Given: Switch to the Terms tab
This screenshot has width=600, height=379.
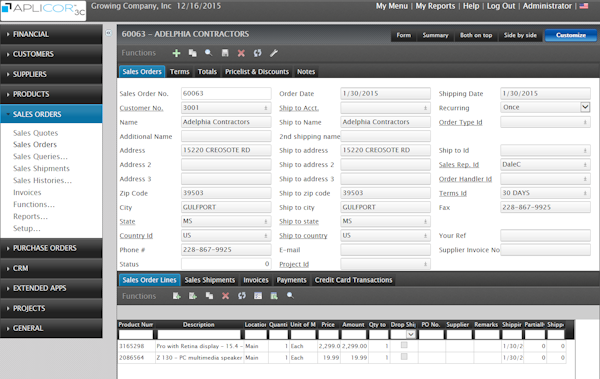Looking at the screenshot, I should (179, 72).
